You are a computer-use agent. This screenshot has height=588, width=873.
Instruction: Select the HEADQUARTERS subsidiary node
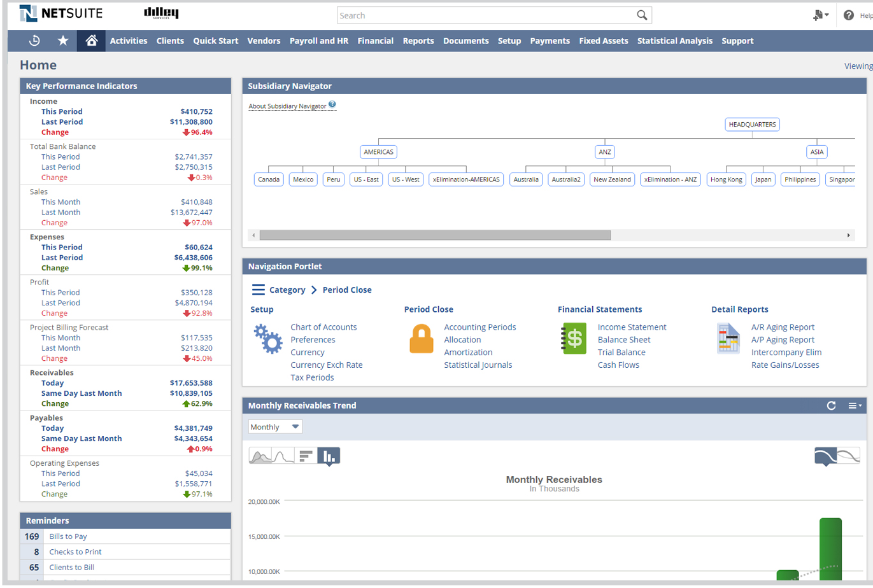pos(752,125)
